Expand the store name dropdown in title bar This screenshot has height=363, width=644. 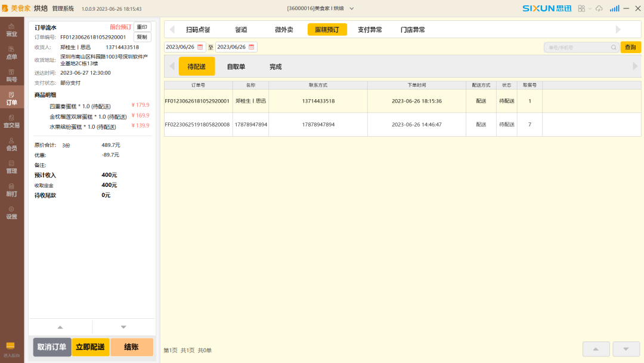point(352,8)
